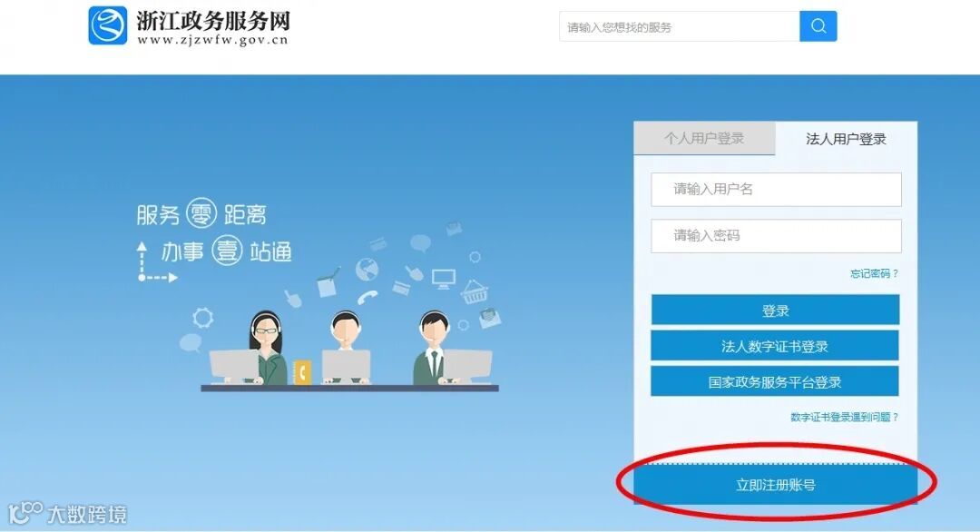Select the 法人用户登录 tab
Image resolution: width=980 pixels, height=532 pixels.
tap(847, 139)
